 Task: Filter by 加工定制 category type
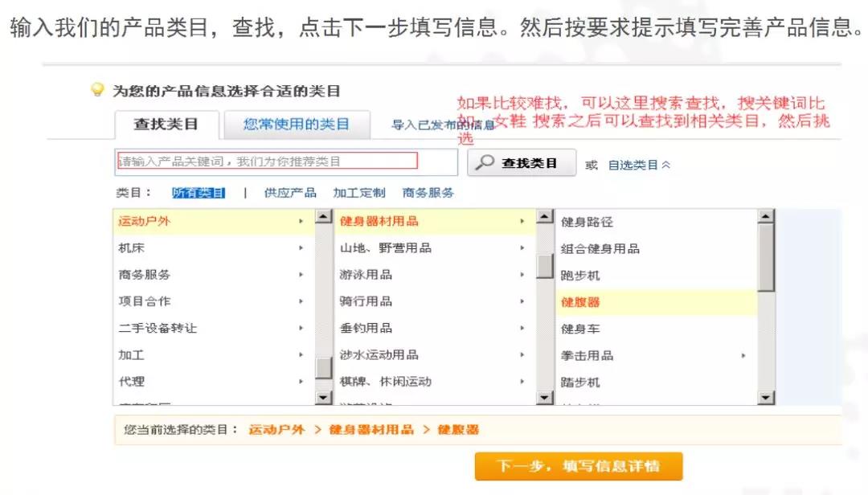[x=359, y=193]
